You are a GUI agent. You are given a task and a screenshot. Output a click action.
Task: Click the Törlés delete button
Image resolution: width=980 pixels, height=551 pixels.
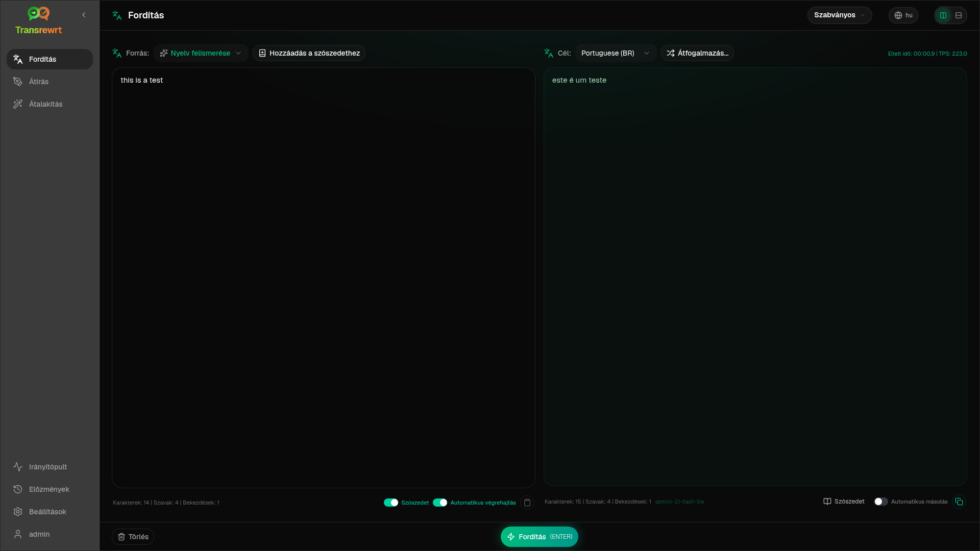(x=133, y=537)
